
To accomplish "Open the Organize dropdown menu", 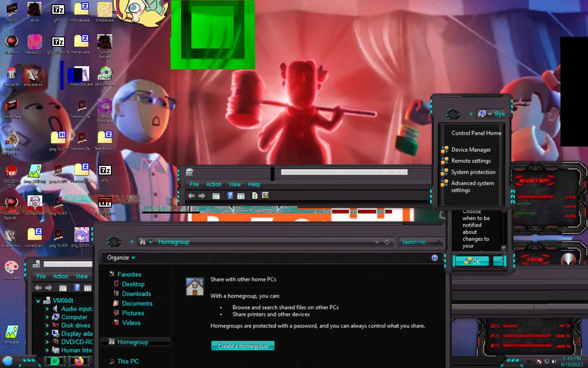I will [121, 258].
